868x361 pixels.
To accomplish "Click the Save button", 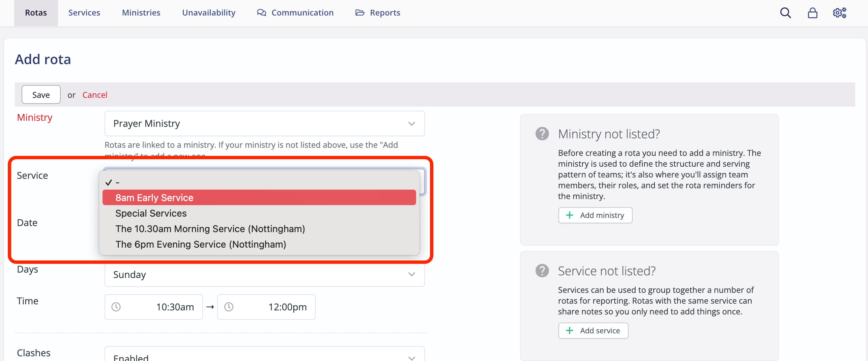I will [x=41, y=94].
